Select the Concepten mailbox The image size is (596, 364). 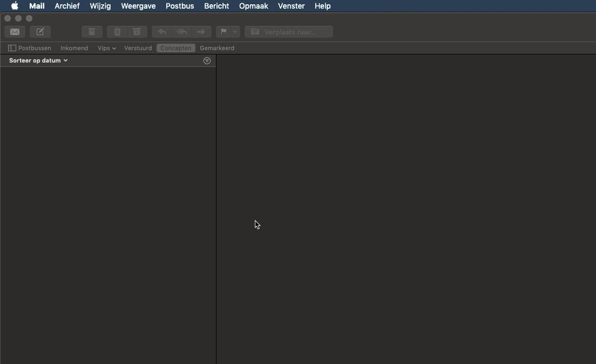(x=176, y=48)
